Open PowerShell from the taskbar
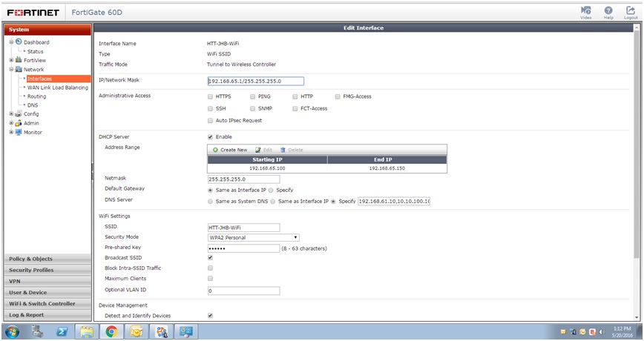 (x=62, y=331)
